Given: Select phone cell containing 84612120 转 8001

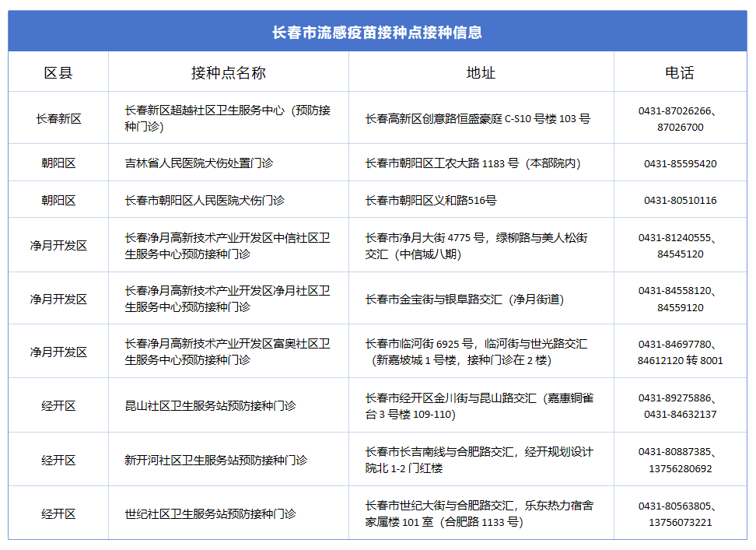Looking at the screenshot, I should click(x=681, y=352).
